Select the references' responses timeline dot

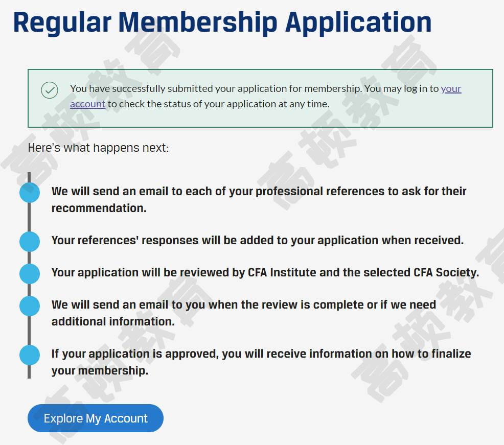pos(30,241)
